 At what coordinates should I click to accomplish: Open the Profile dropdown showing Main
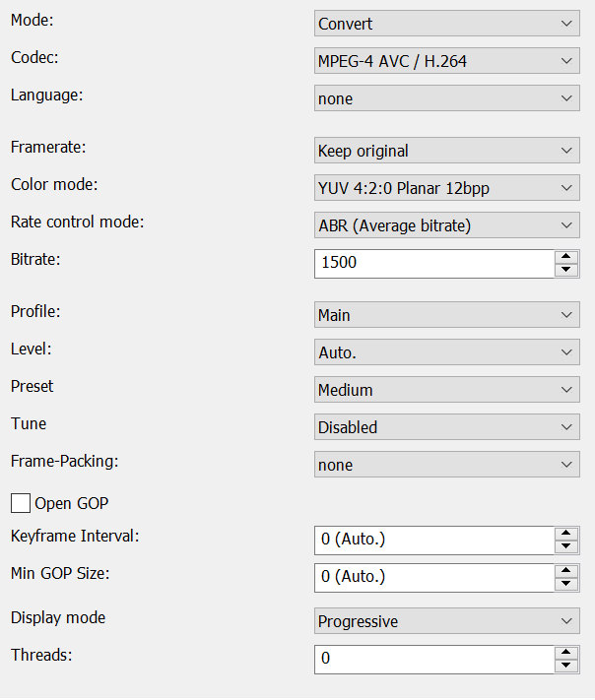click(446, 315)
